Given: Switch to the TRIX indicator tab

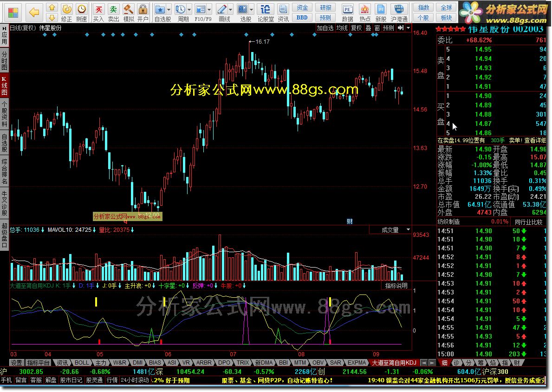Looking at the screenshot, I should (x=242, y=362).
